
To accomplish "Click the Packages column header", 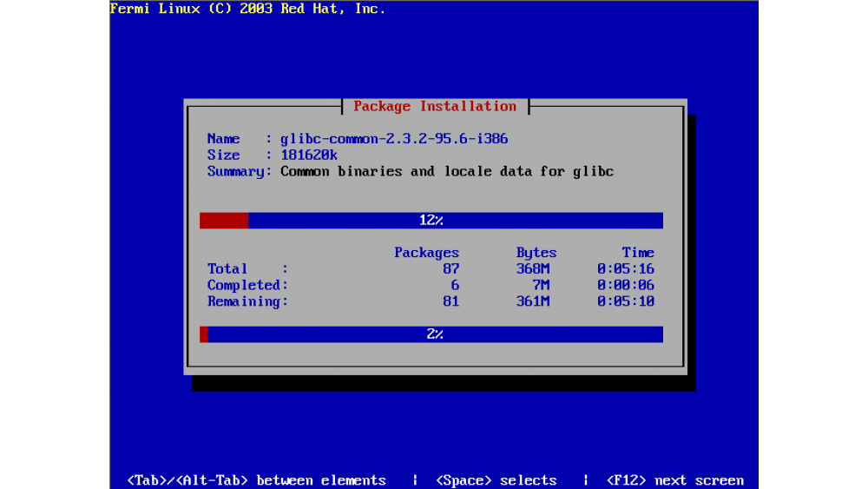I will [x=427, y=253].
